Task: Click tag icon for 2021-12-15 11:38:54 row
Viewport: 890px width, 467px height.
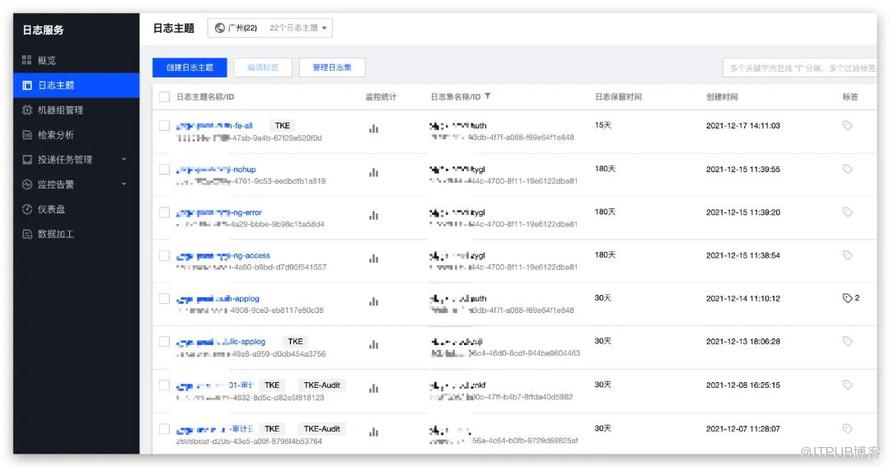Action: click(847, 255)
